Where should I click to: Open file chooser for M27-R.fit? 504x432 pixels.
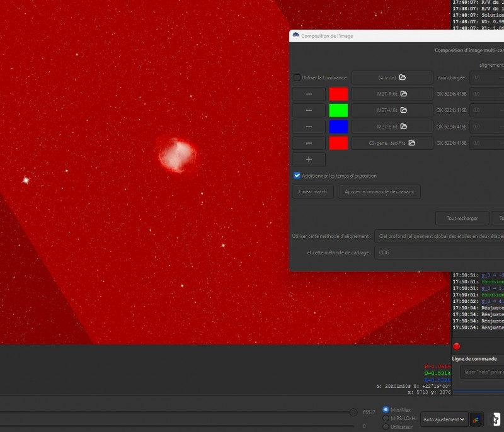(392, 94)
